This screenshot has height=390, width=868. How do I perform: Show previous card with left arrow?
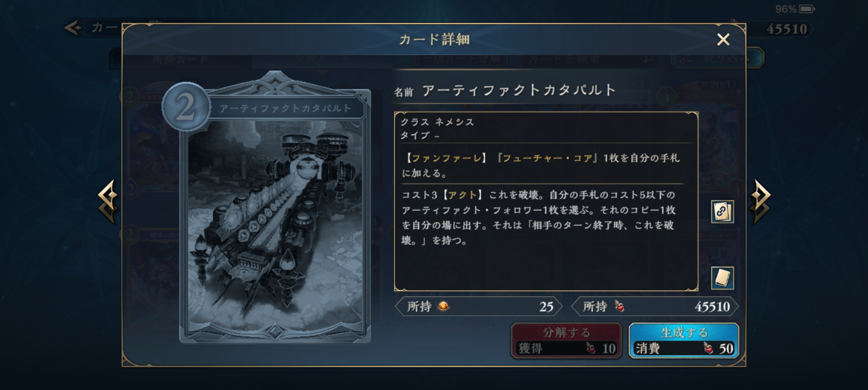pos(108,201)
